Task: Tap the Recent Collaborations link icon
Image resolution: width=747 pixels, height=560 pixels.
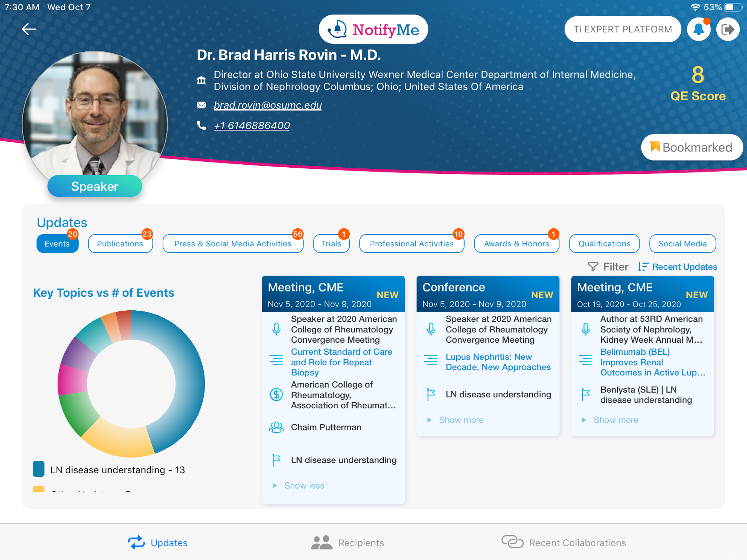Action: tap(512, 541)
